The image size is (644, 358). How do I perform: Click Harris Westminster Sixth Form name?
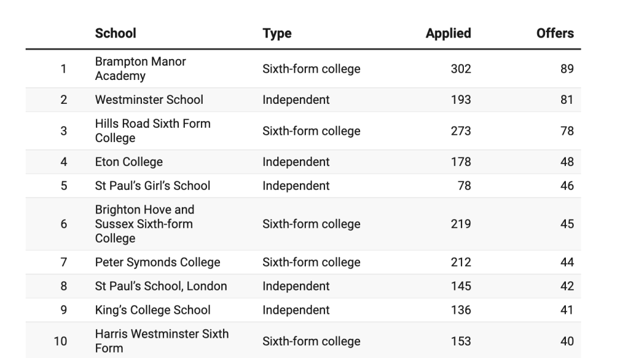point(162,341)
